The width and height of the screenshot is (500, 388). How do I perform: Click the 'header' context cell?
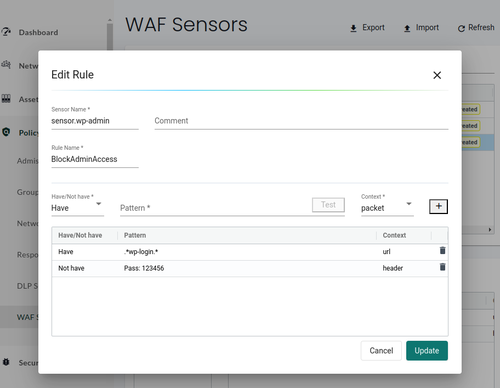point(393,268)
